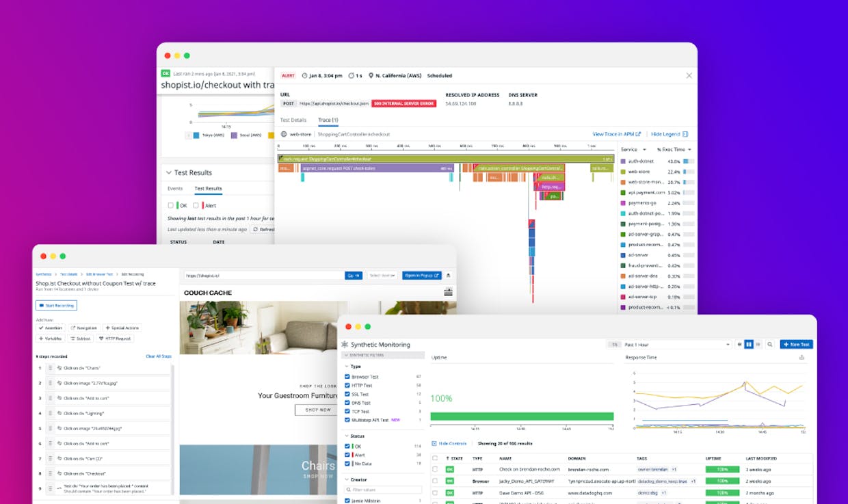Click drag handle of step 1 Chairs
This screenshot has height=504, width=848.
pos(50,368)
